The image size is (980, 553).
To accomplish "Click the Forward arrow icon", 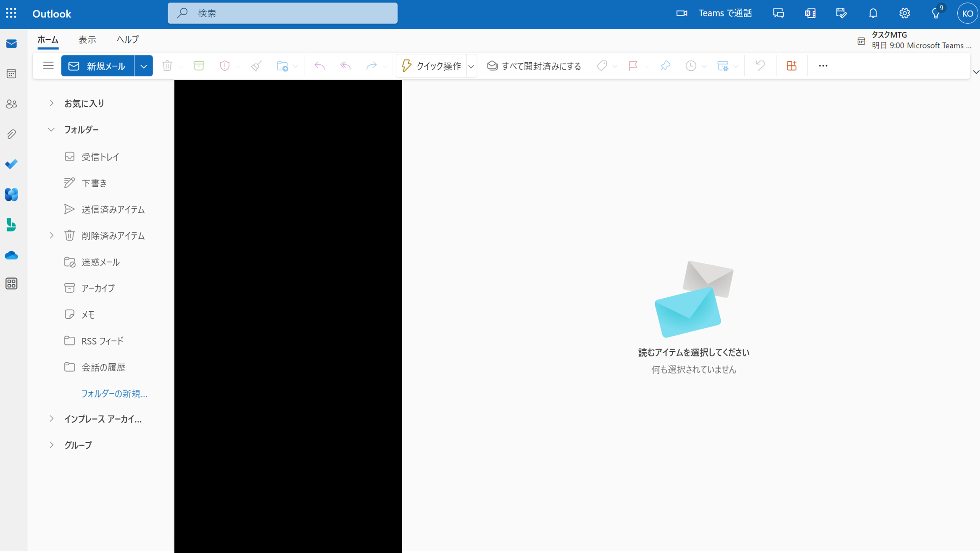I will (x=371, y=66).
